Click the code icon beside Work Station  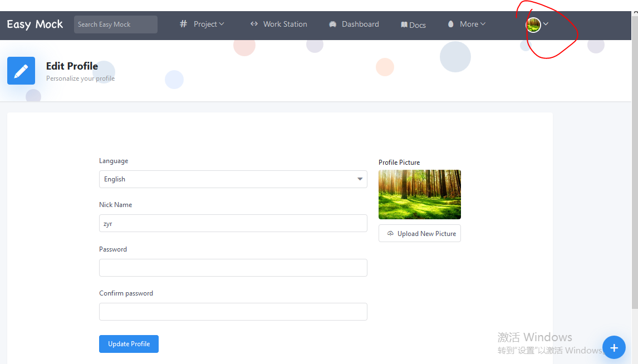[x=254, y=23]
